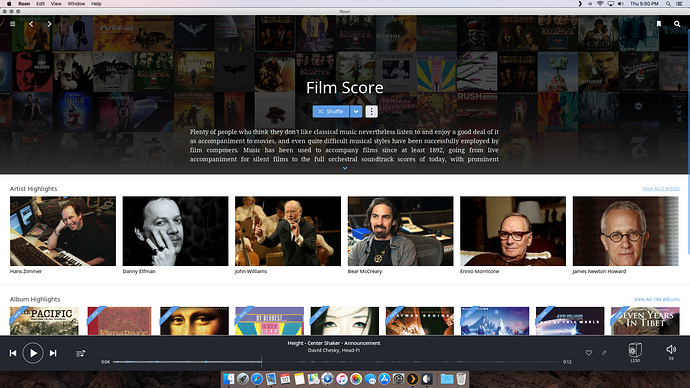
Task: Open the Batman Begins album cover
Action: click(420, 321)
